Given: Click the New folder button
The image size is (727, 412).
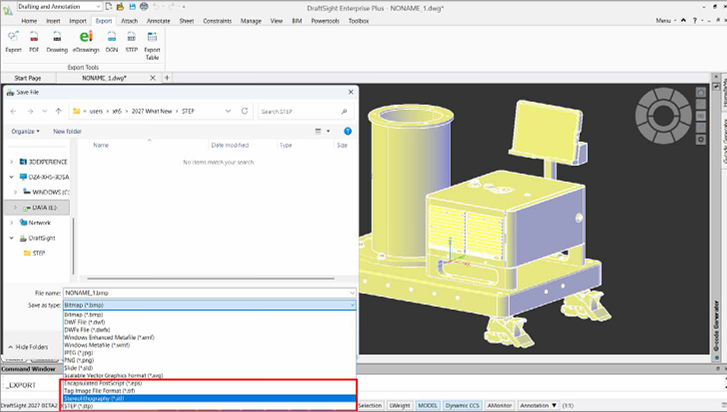Looking at the screenshot, I should pyautogui.click(x=67, y=131).
